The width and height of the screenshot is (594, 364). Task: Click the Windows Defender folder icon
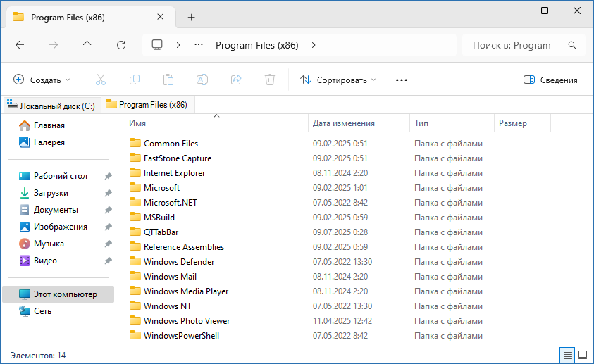[135, 261]
